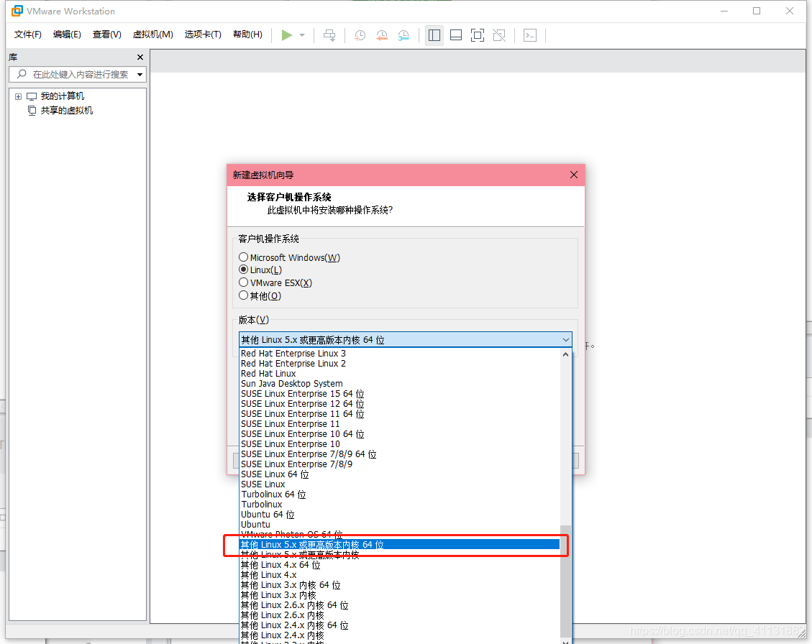812x644 pixels.
Task: Choose 其他 Linux 4.x entry
Action: click(399, 574)
